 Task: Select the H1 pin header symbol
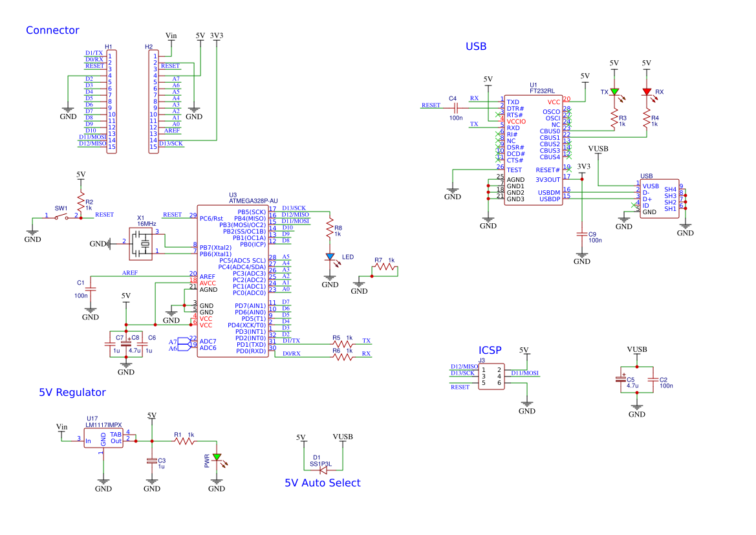click(x=111, y=102)
